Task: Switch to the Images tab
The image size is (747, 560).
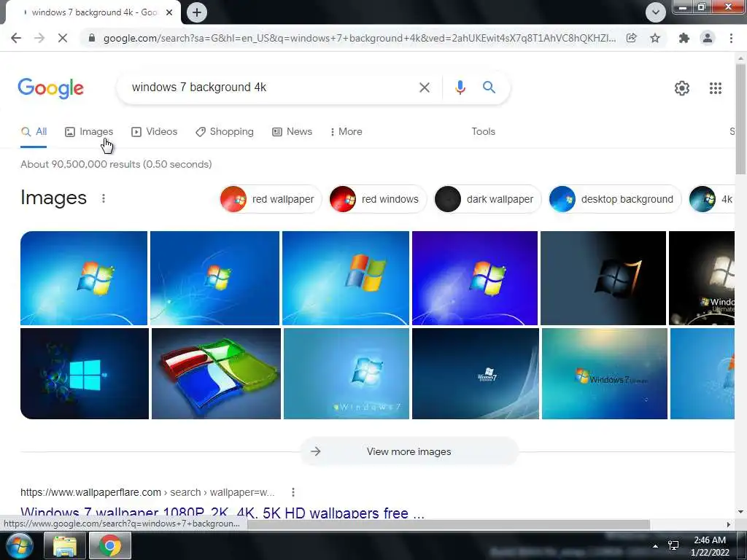Action: (x=89, y=132)
